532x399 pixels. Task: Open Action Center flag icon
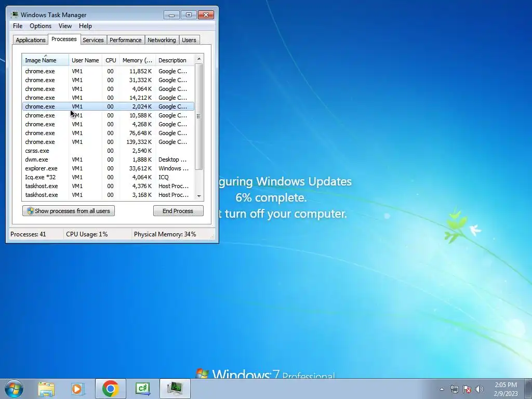tap(467, 389)
